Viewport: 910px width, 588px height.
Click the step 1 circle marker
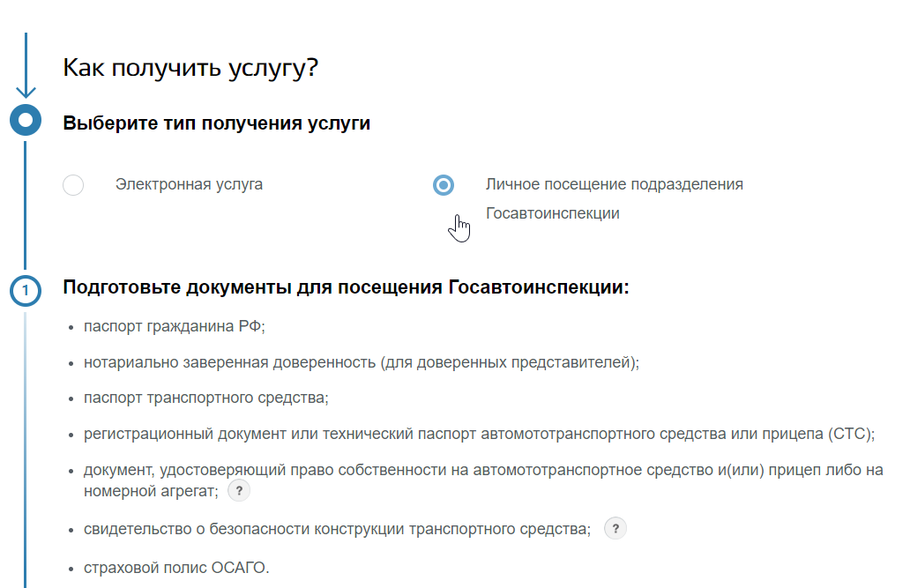coord(26,289)
